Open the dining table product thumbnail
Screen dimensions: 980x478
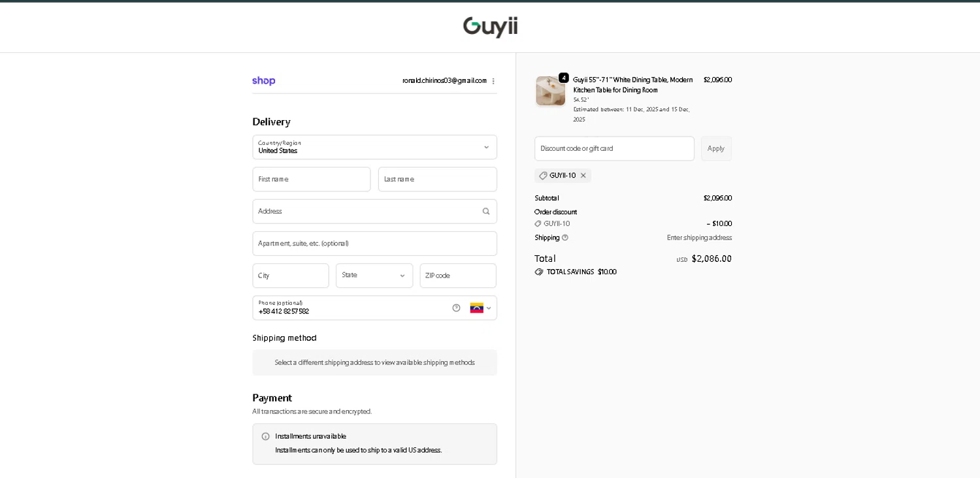pos(551,91)
